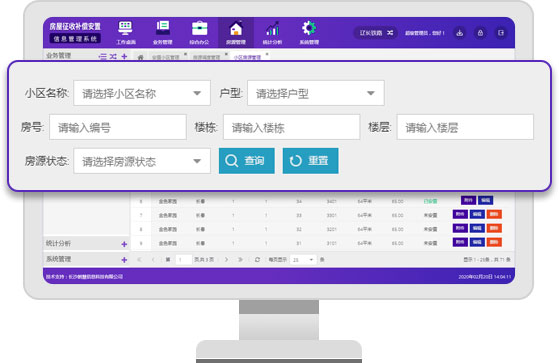
Task: Close the 小区房源管理 tab
Action: point(267,54)
